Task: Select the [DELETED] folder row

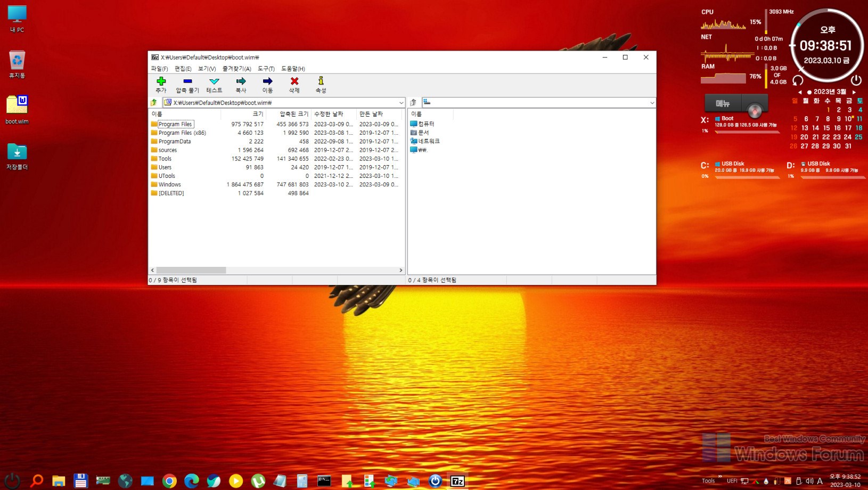Action: pos(276,193)
